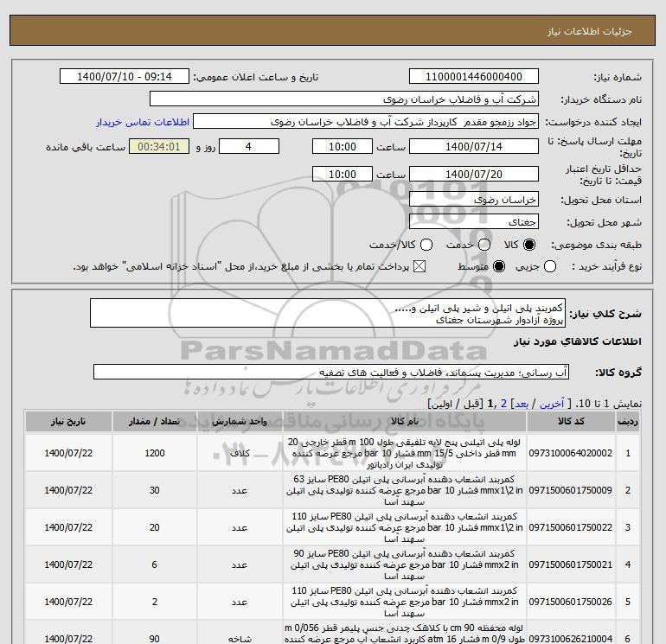Click quantity 1200 in row 1

tap(154, 453)
